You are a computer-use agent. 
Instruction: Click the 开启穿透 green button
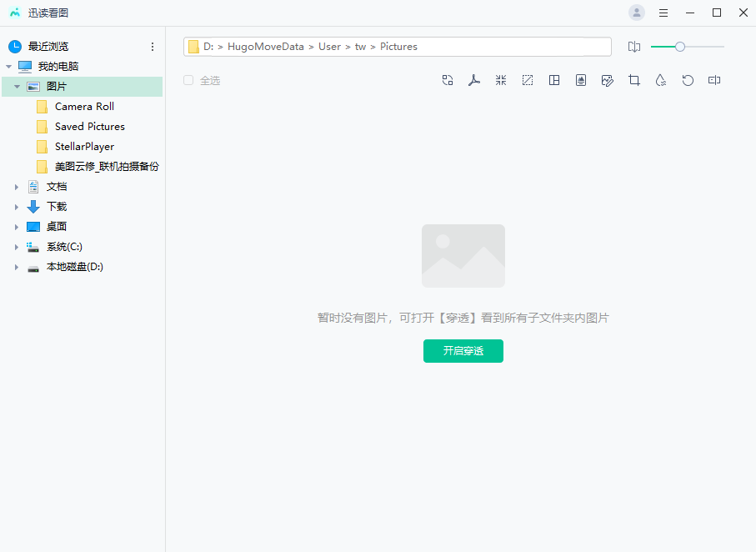463,351
